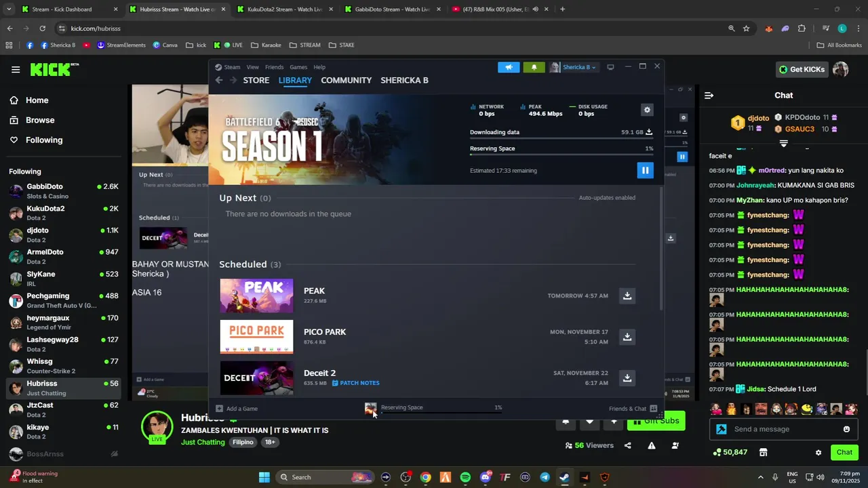Share the stream via share icon
This screenshot has width=868, height=488.
point(628,445)
